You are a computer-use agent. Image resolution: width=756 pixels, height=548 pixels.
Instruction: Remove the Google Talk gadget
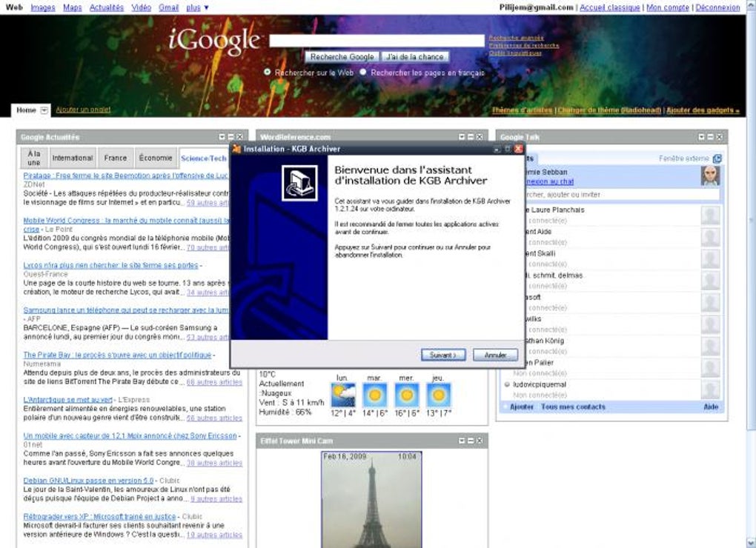(720, 137)
